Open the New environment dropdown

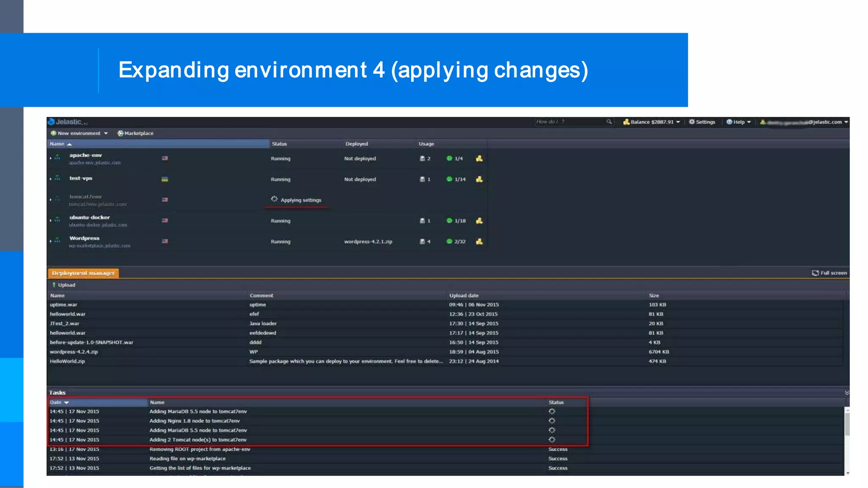(x=106, y=133)
